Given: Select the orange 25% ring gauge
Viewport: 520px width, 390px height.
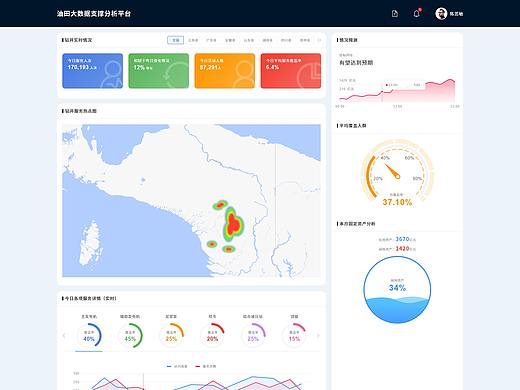Looking at the screenshot, I should pos(171,335).
